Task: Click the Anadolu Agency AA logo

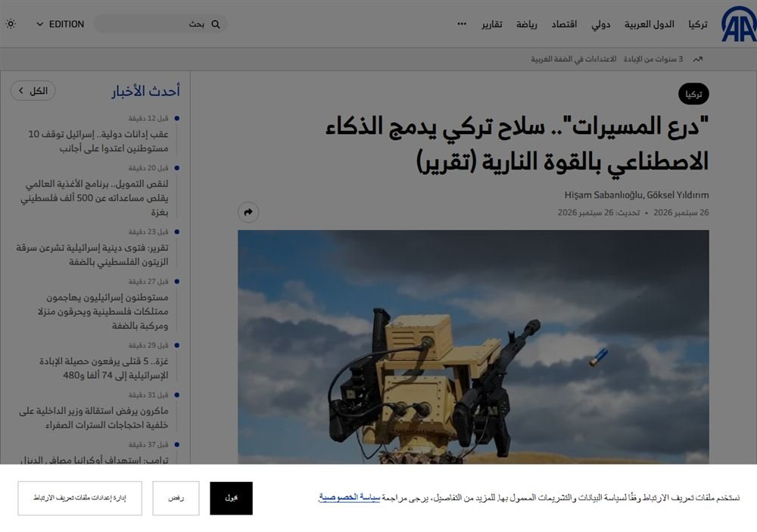Action: [739, 24]
